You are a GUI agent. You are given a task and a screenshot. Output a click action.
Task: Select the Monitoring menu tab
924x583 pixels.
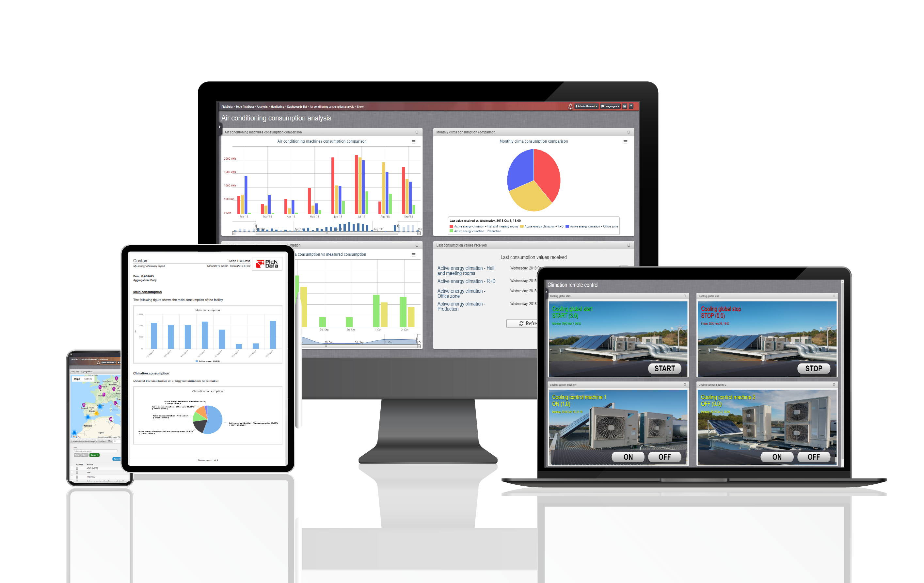(x=302, y=107)
